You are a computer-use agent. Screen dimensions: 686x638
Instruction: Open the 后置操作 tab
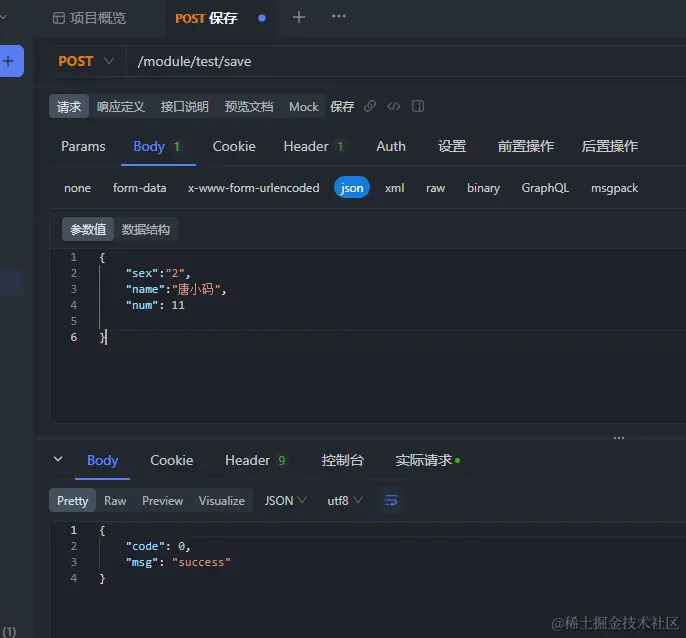pos(609,146)
